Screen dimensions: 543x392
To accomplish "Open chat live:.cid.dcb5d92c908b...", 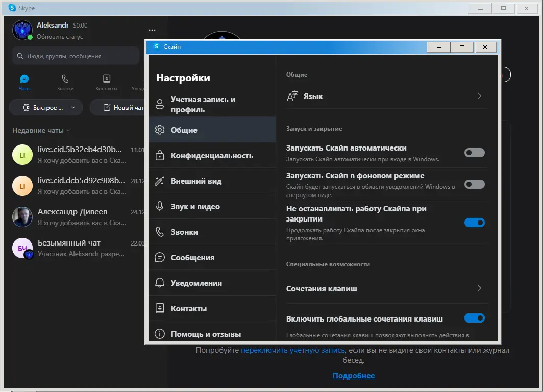I will [78, 186].
